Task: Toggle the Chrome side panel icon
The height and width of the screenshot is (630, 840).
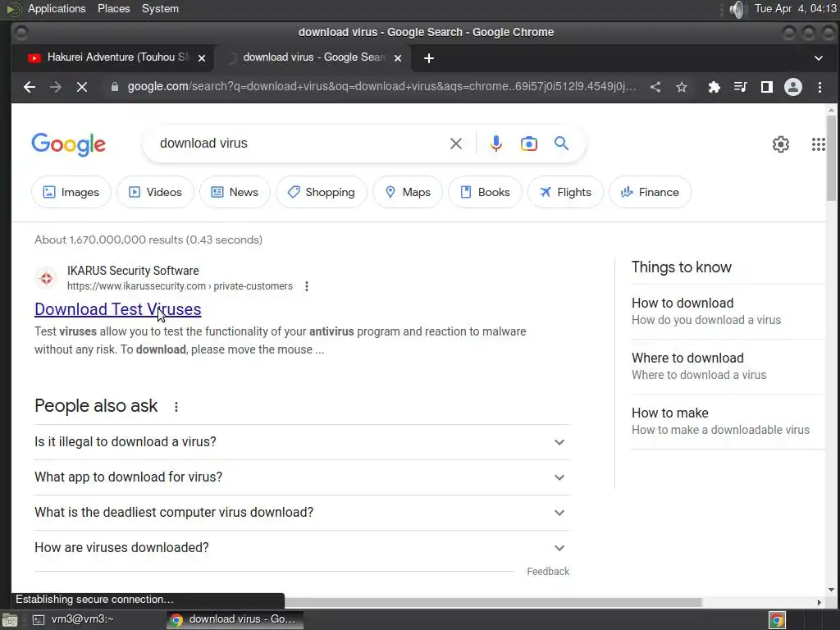Action: pyautogui.click(x=767, y=87)
